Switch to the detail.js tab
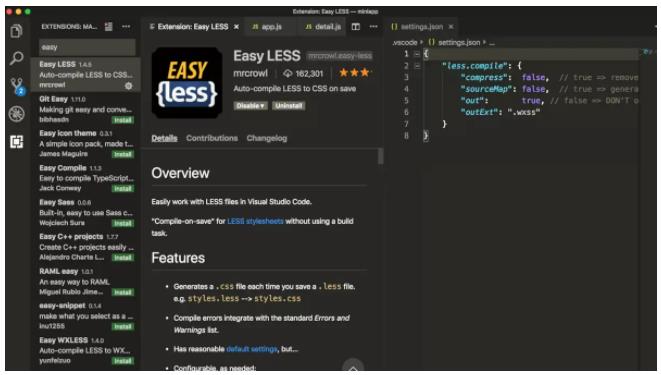This screenshot has width=661, height=375. pos(323,27)
